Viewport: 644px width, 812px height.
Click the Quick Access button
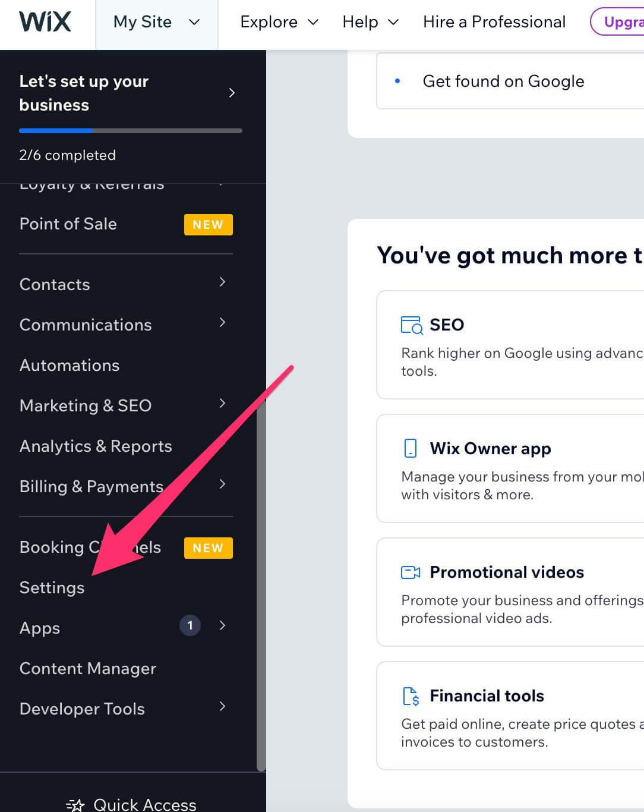tap(131, 805)
